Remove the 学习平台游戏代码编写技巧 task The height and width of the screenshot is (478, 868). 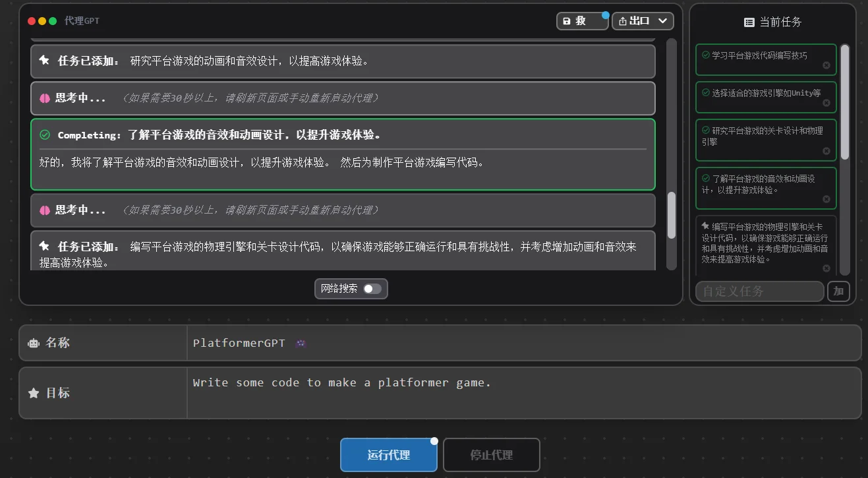[x=826, y=65]
